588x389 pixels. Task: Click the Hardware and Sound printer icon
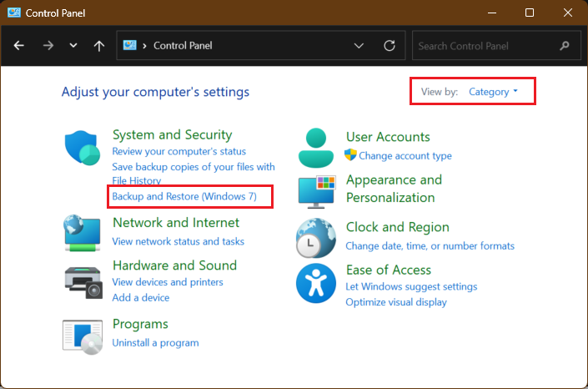(83, 283)
